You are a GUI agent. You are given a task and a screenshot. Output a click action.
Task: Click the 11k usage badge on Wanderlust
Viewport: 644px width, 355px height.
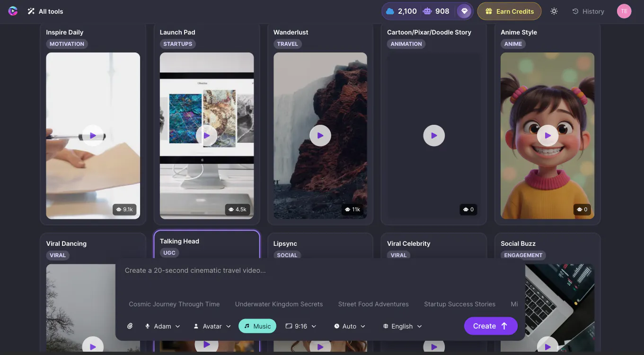[x=353, y=209]
